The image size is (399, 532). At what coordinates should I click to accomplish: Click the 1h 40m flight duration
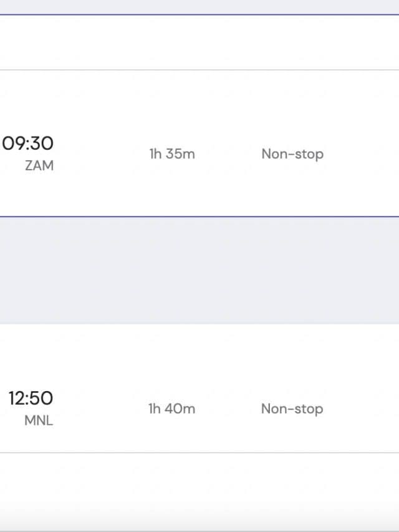pyautogui.click(x=171, y=409)
